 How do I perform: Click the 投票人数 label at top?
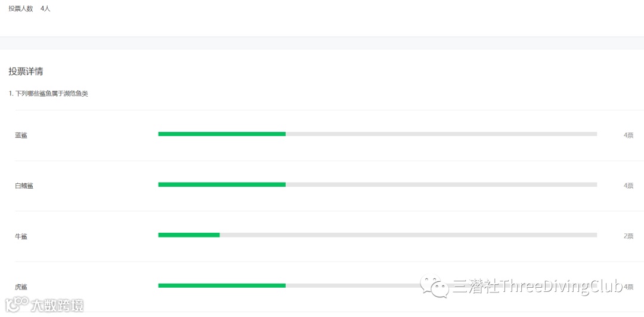pyautogui.click(x=21, y=8)
